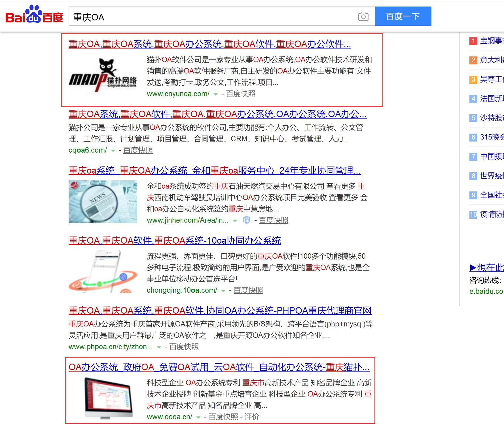Open hot search item 沙特股
Screen dimensions: 504x424
click(x=492, y=118)
